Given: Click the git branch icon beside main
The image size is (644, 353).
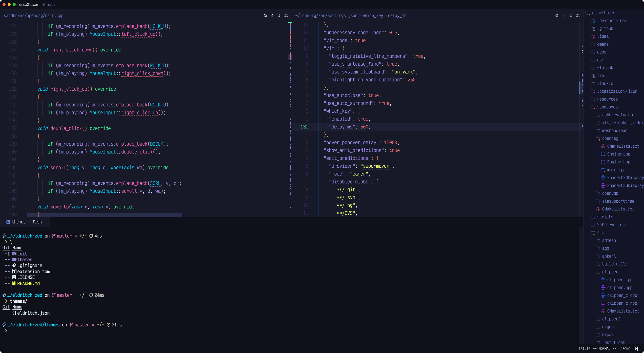Looking at the screenshot, I should 44,5.
